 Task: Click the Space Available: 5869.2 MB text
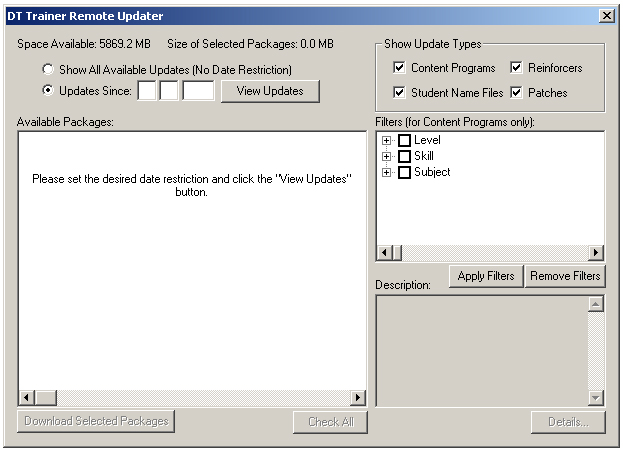tap(84, 44)
